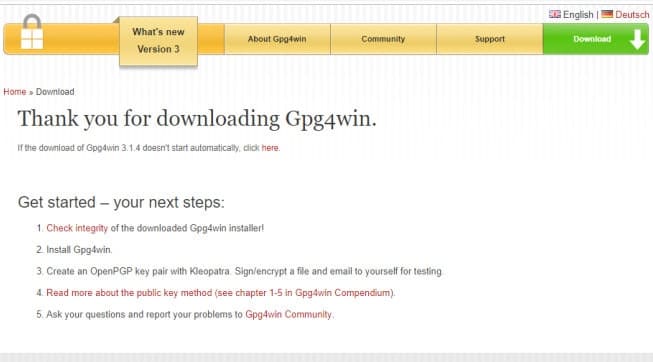Switch language to English
Viewport: 653px width, 362px height.
pyautogui.click(x=578, y=15)
